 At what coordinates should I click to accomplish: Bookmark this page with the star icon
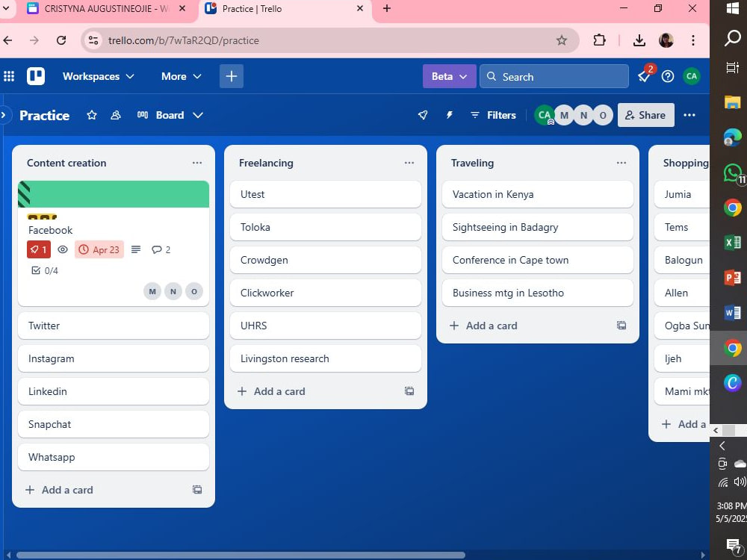(x=562, y=40)
